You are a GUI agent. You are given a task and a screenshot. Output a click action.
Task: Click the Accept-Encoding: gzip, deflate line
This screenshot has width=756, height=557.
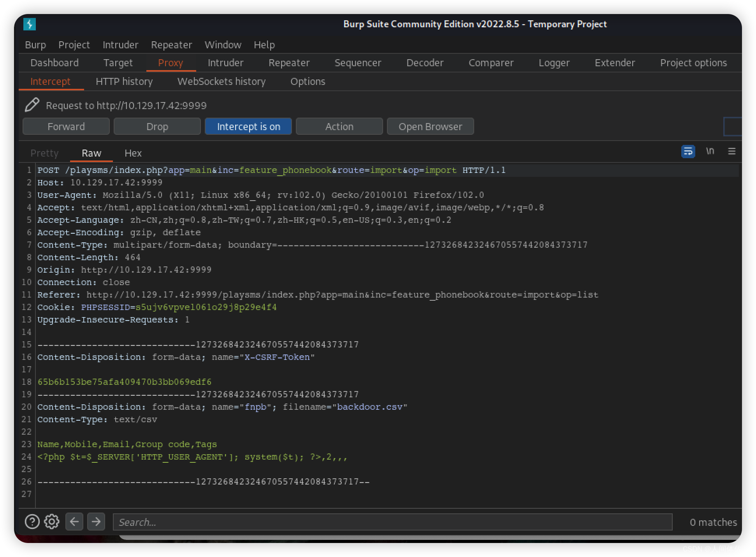pyautogui.click(x=119, y=233)
